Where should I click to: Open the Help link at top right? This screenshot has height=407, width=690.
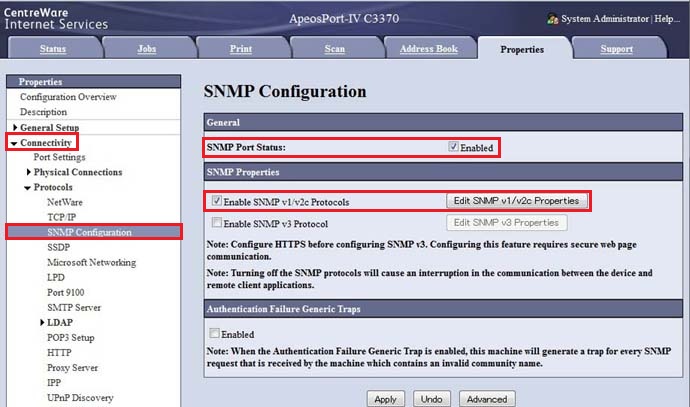[666, 19]
